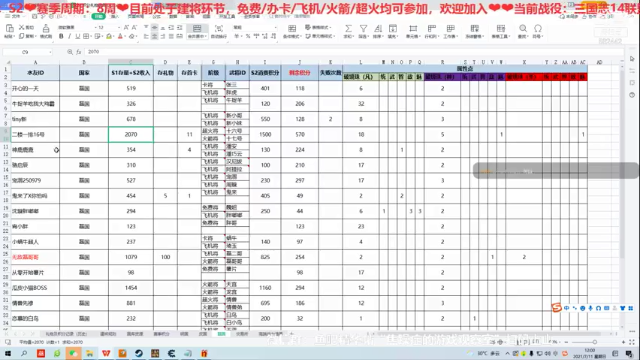Select the Format Painter brush
Screen dimensions: 640x360
46,28
